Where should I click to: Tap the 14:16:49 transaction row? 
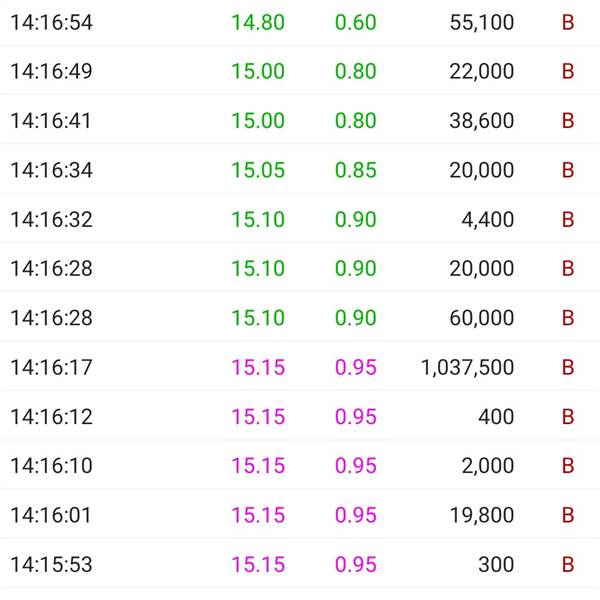pyautogui.click(x=300, y=71)
